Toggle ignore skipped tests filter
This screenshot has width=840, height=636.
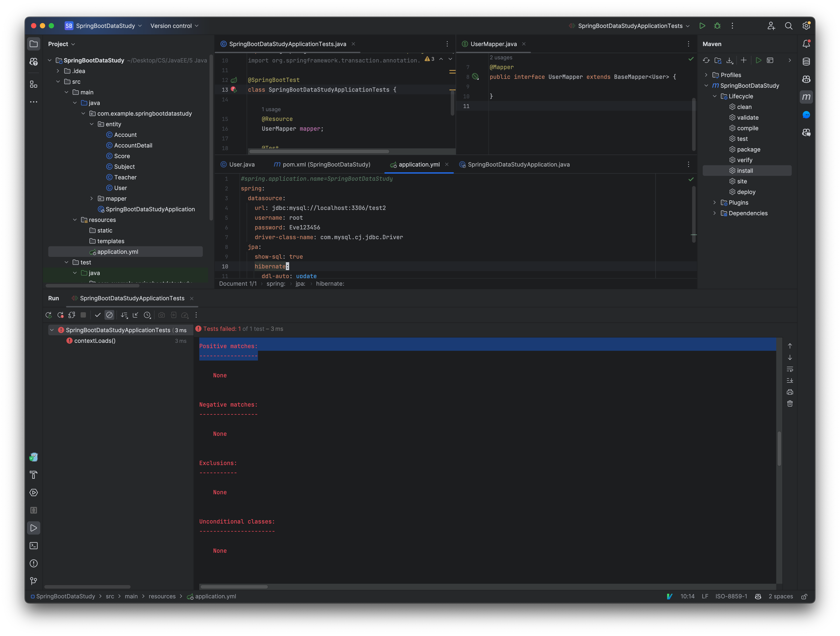pyautogui.click(x=109, y=315)
